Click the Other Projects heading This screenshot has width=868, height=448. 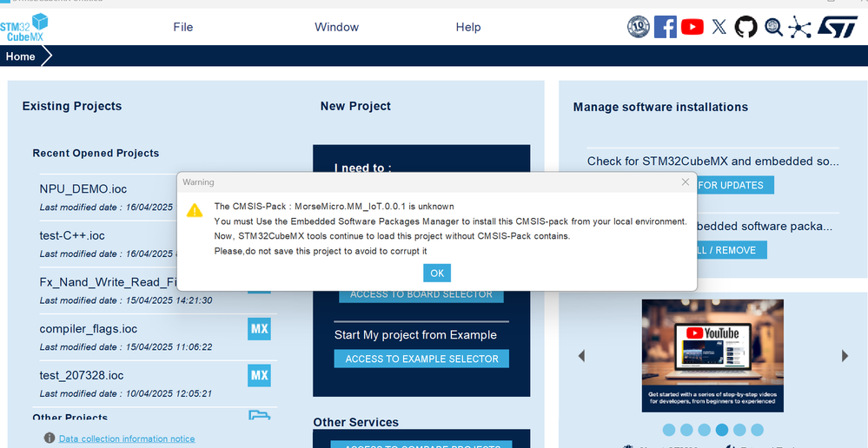[70, 417]
